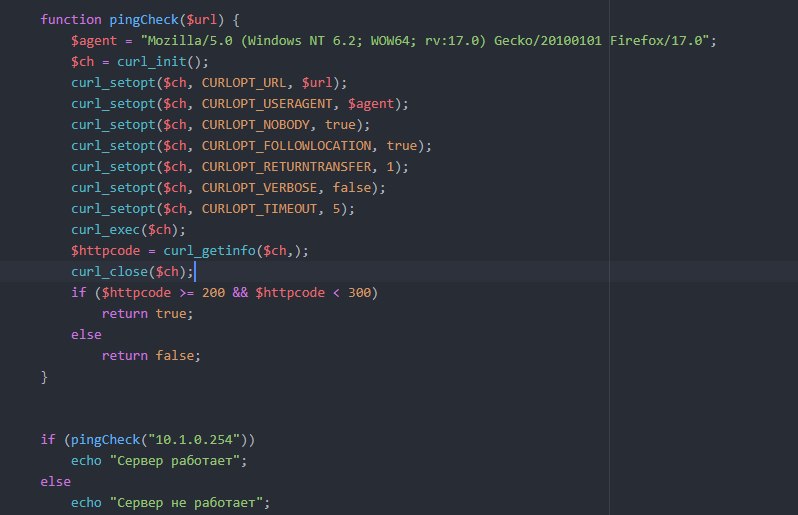798x515 pixels.
Task: Click CURLOPT_FOLLOWLOCATION constant
Action: point(286,146)
